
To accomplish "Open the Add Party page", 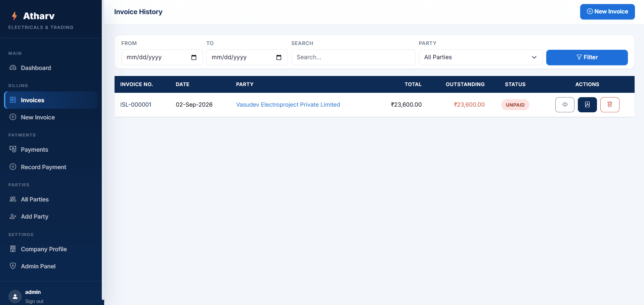I will pos(51,217).
